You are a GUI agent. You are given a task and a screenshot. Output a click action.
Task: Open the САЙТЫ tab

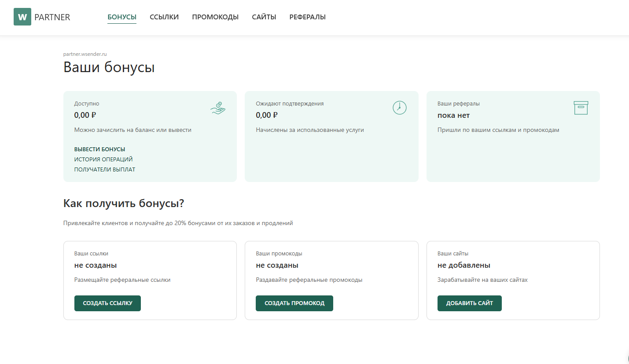tap(264, 17)
